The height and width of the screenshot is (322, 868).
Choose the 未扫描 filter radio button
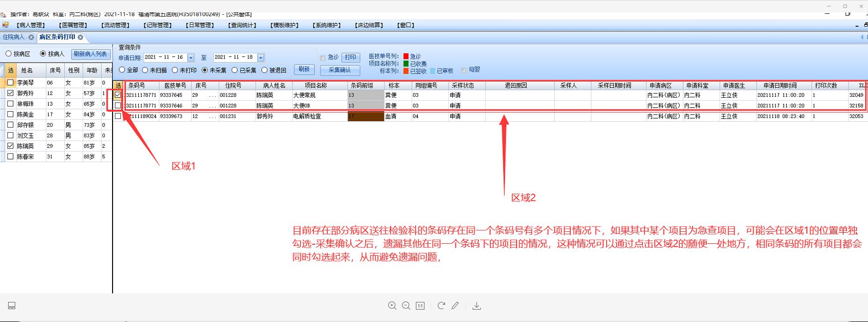tap(145, 70)
